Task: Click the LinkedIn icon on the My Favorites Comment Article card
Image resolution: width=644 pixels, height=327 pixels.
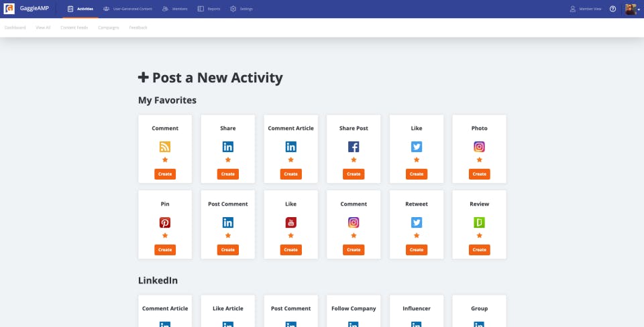Action: click(290, 147)
